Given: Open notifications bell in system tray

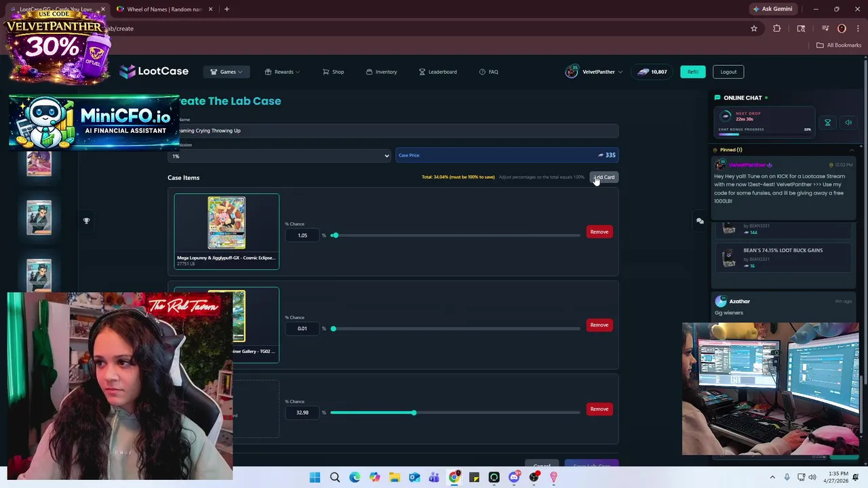Looking at the screenshot, I should coord(856,478).
